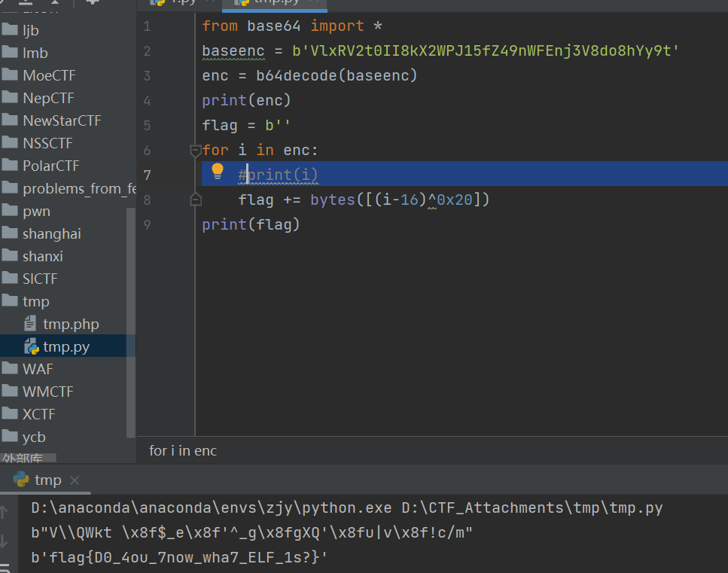Click the tmp.php file icon in tree
The image size is (728, 573).
click(31, 324)
